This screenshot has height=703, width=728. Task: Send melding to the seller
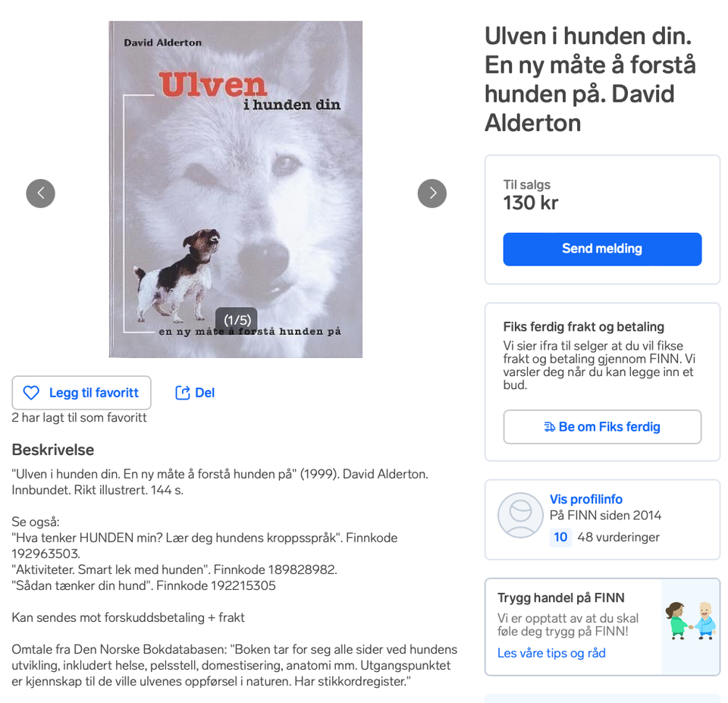click(602, 249)
